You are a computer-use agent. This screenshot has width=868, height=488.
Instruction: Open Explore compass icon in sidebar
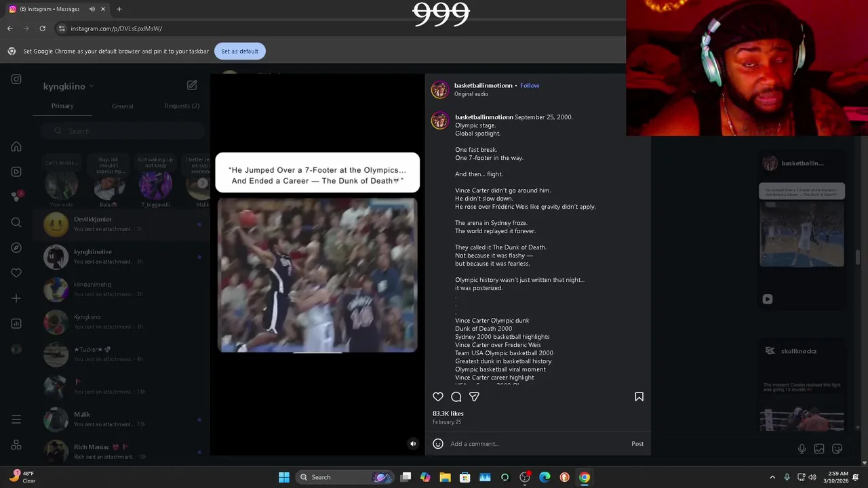pos(16,248)
